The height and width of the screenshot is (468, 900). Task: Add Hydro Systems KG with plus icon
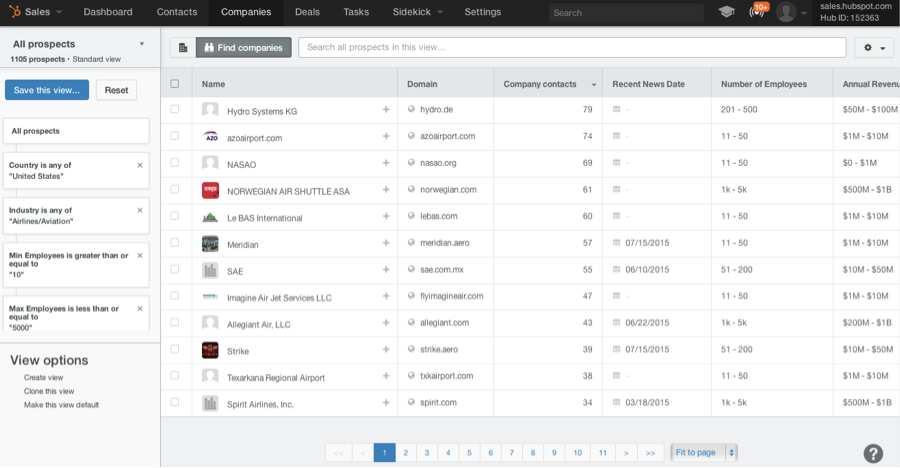[x=386, y=110]
